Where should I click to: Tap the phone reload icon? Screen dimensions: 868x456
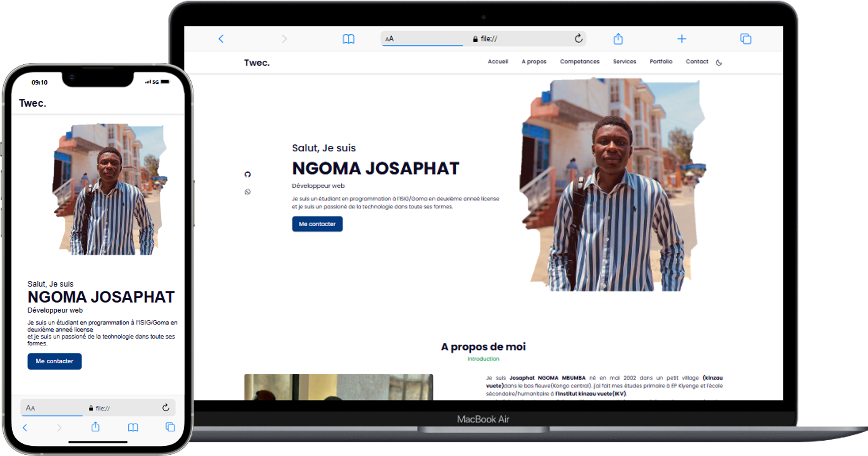(x=166, y=408)
